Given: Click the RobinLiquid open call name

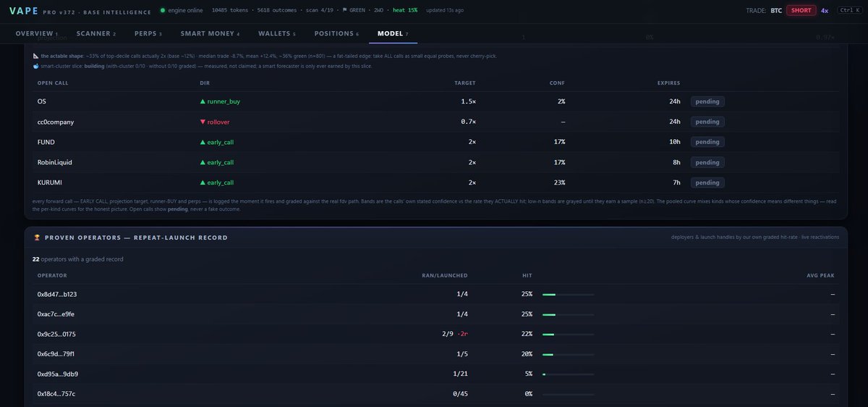Looking at the screenshot, I should 55,162.
